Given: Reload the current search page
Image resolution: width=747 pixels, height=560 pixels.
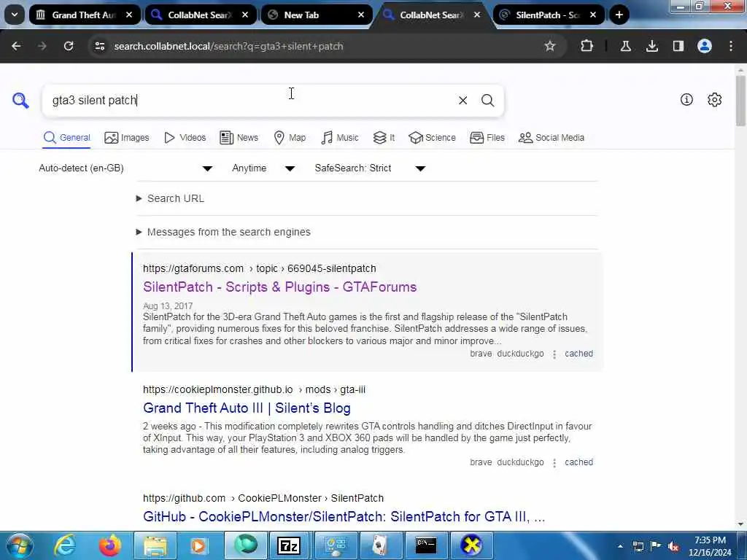Looking at the screenshot, I should point(69,46).
